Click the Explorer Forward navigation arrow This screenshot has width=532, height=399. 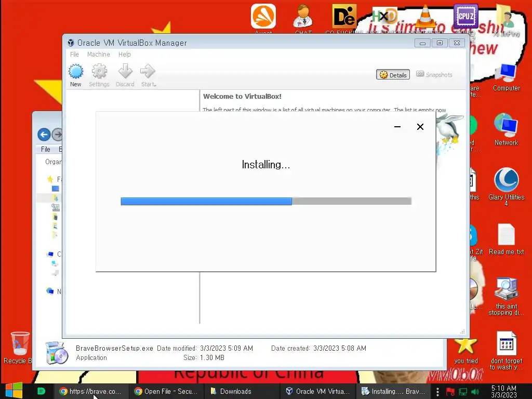point(57,135)
